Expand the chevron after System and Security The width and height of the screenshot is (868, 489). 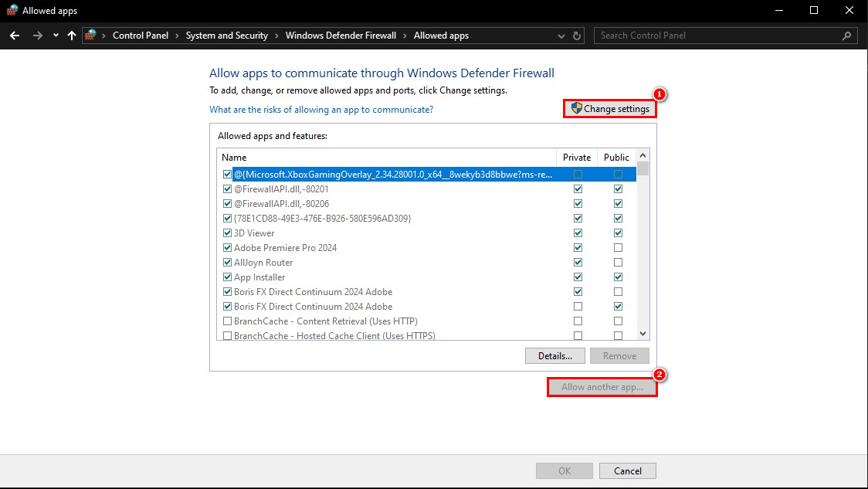[x=276, y=36]
